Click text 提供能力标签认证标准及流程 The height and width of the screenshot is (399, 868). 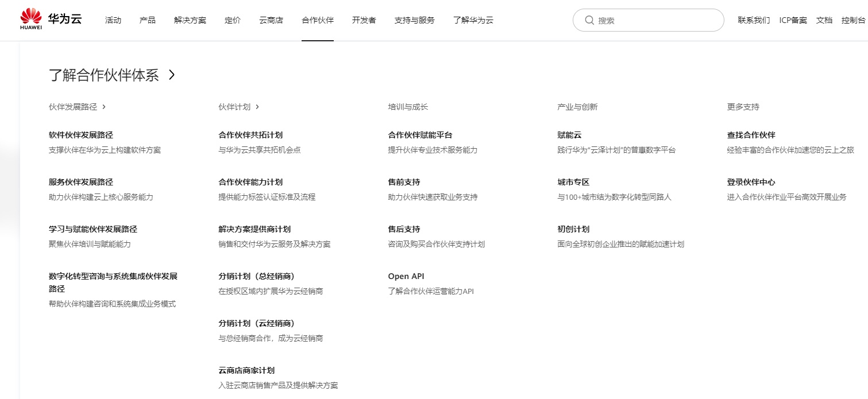[267, 197]
